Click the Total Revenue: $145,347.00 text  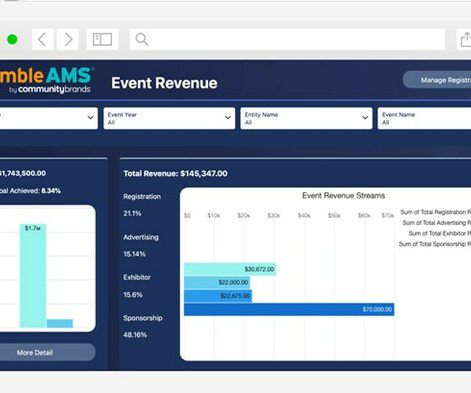point(175,173)
